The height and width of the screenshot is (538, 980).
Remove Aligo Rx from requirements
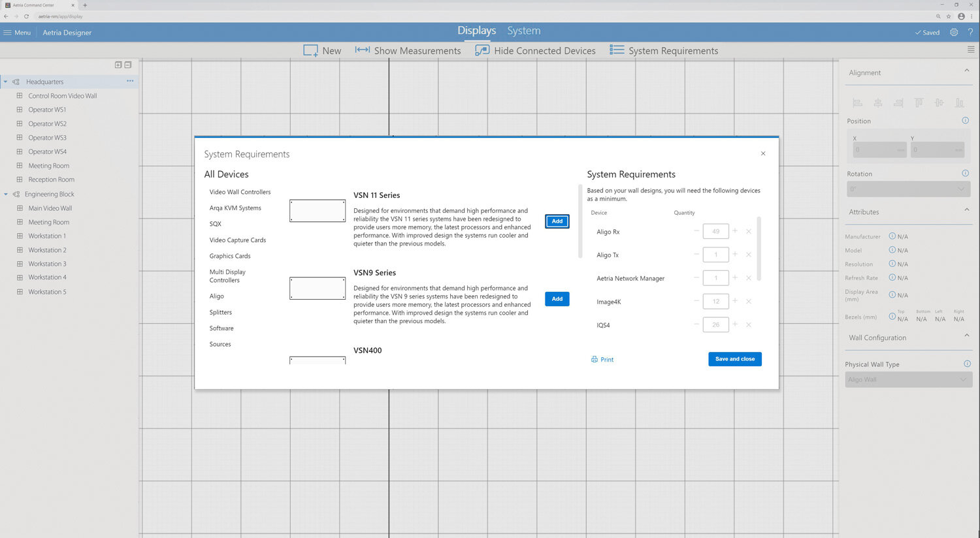pos(749,232)
